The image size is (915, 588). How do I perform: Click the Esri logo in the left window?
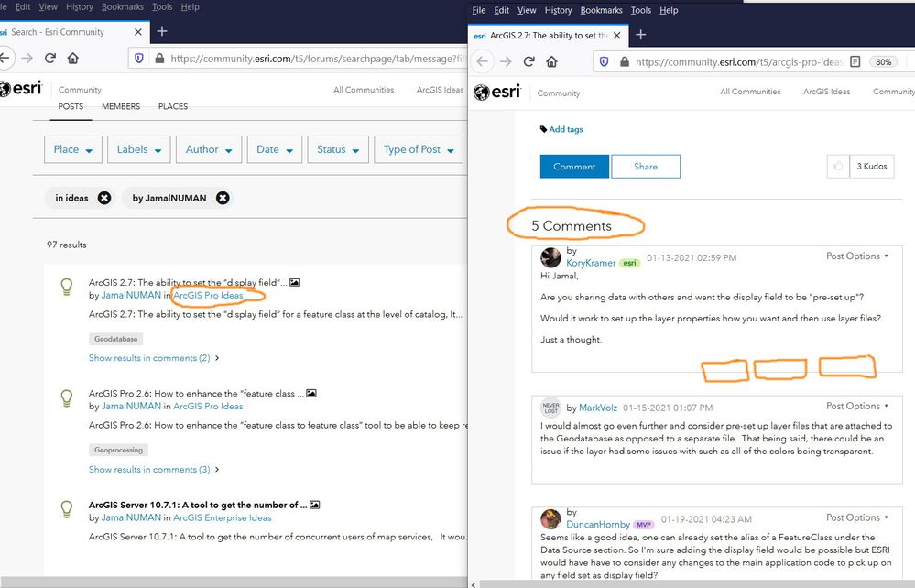point(22,89)
